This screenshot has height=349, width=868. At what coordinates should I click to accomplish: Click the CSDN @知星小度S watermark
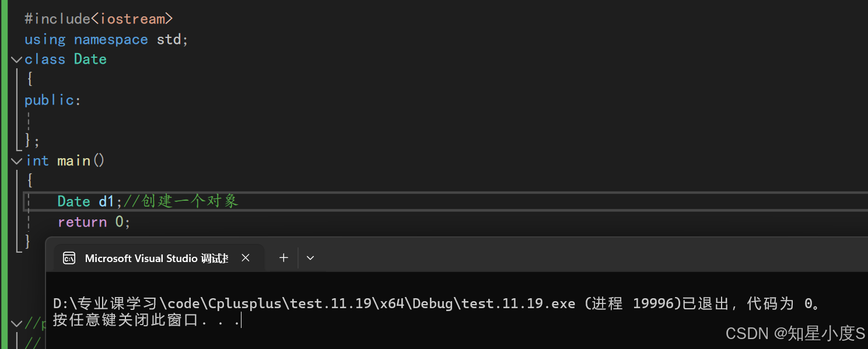(795, 333)
